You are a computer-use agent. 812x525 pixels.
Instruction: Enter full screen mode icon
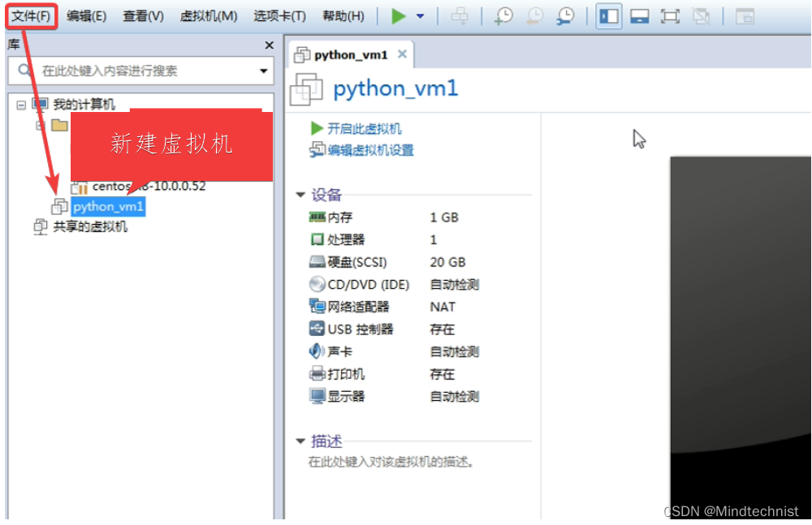670,16
